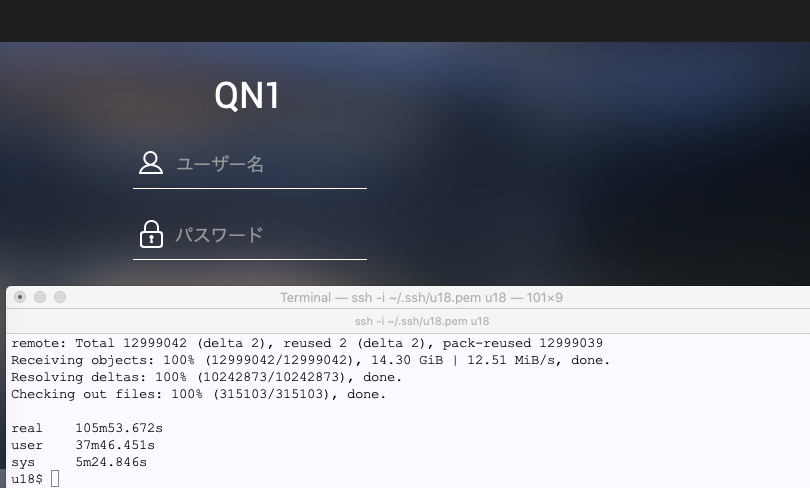Click the terminal cursor at u18$ prompt

tap(55, 479)
